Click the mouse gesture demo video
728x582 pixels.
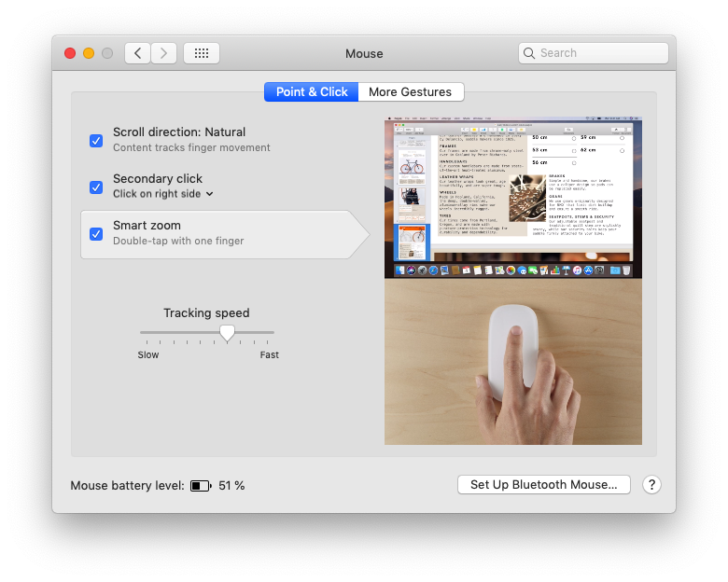point(512,280)
